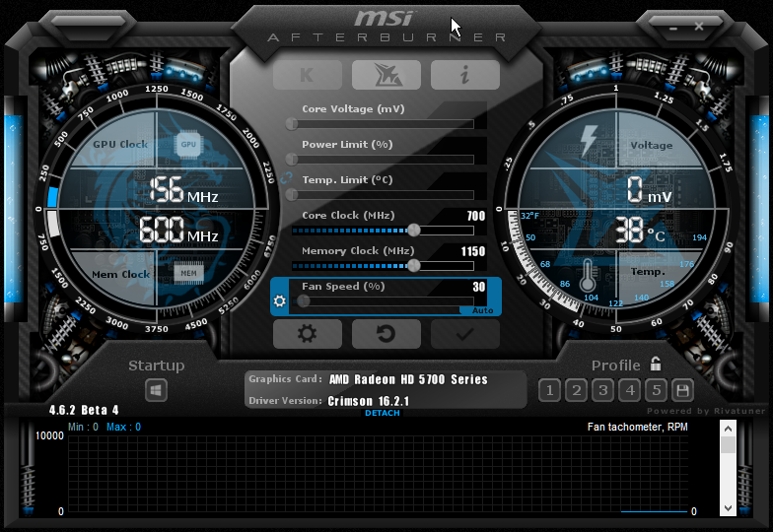Reset settings with the circular arrow button
The image size is (773, 532).
point(386,334)
